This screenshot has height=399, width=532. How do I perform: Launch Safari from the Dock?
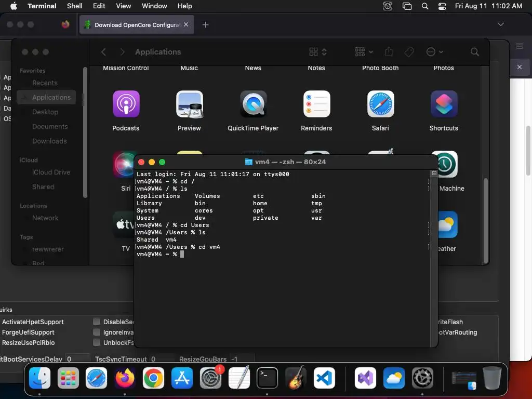(96, 378)
